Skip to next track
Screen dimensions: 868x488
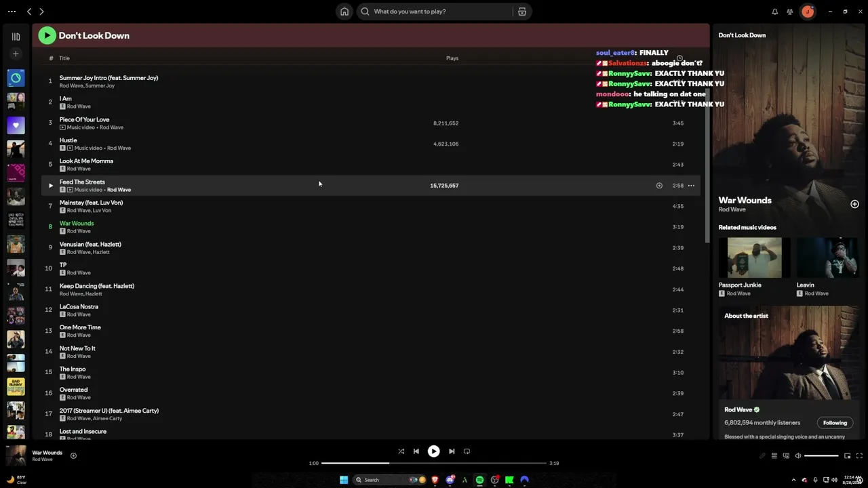coord(452,451)
